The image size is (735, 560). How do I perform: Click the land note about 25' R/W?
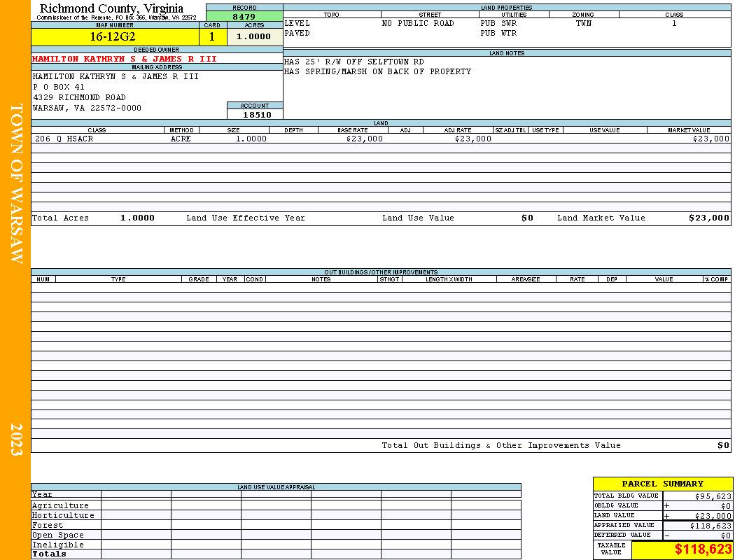(354, 62)
